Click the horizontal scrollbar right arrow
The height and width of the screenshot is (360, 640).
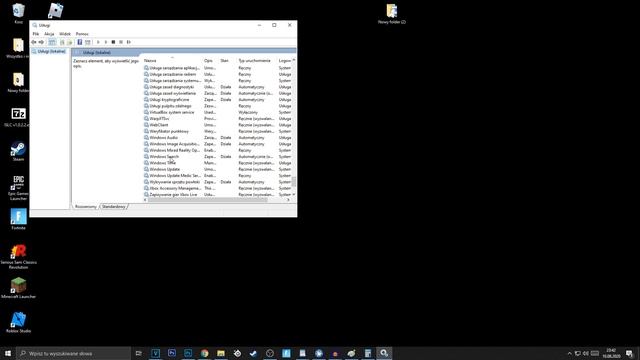coord(288,200)
